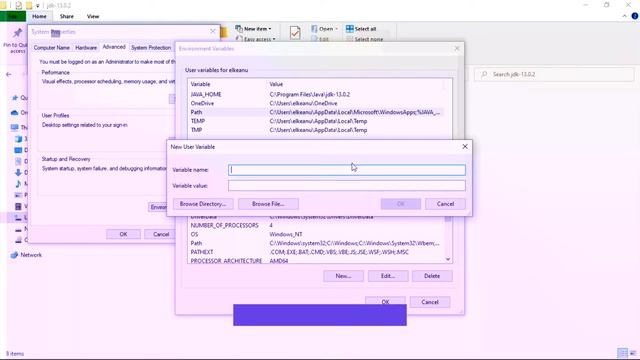Close the New User Variable dialog
The height and width of the screenshot is (360, 640).
465,147
